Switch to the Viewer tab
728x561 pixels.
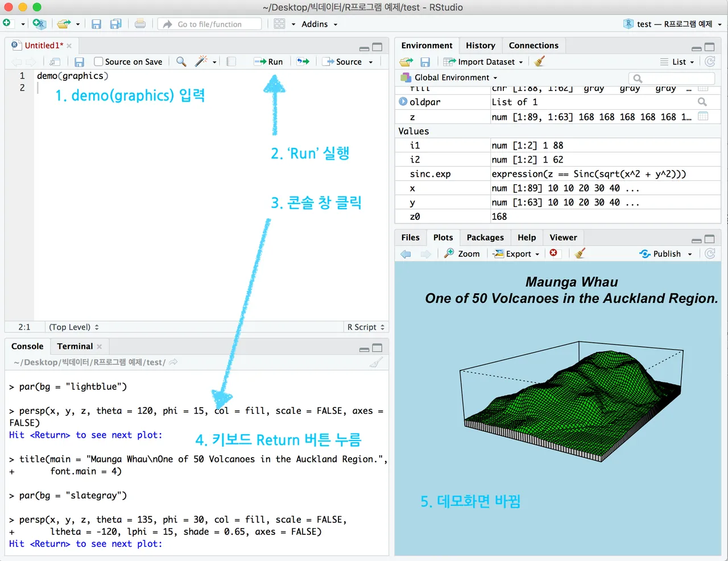[563, 238]
